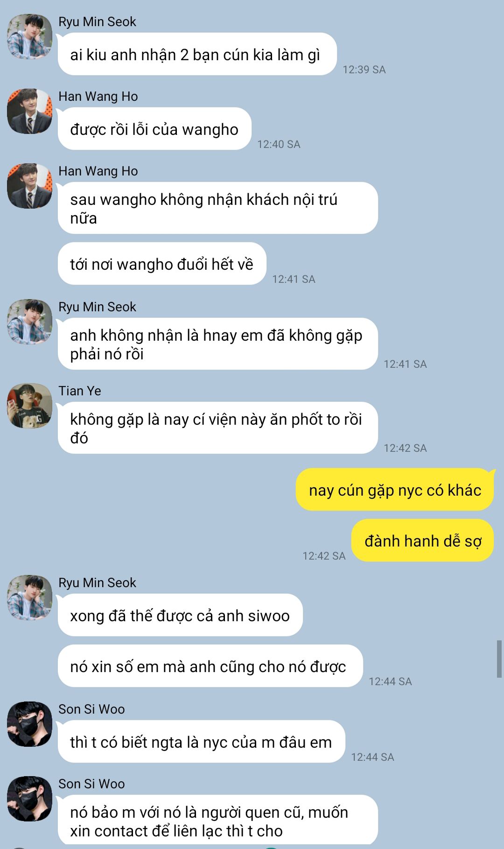Image resolution: width=504 pixels, height=849 pixels.
Task: Select bubble 'nó xin số em mà anh cũng cho nó được'
Action: [x=210, y=666]
